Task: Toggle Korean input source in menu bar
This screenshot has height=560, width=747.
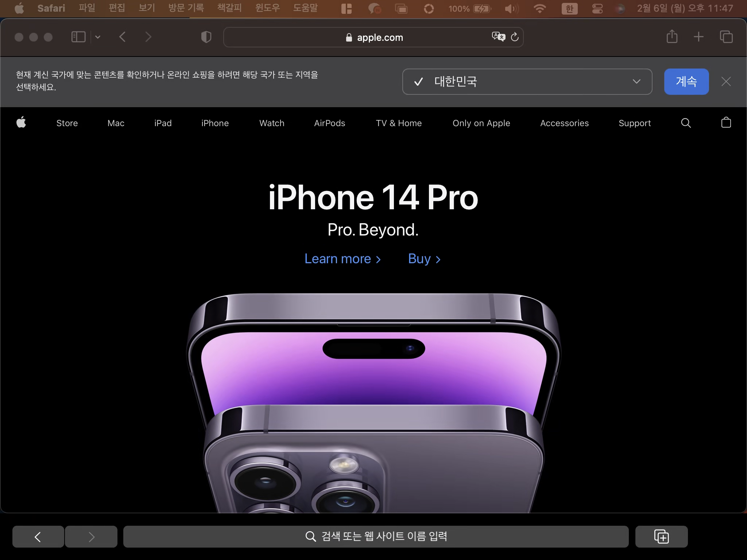Action: coord(569,8)
